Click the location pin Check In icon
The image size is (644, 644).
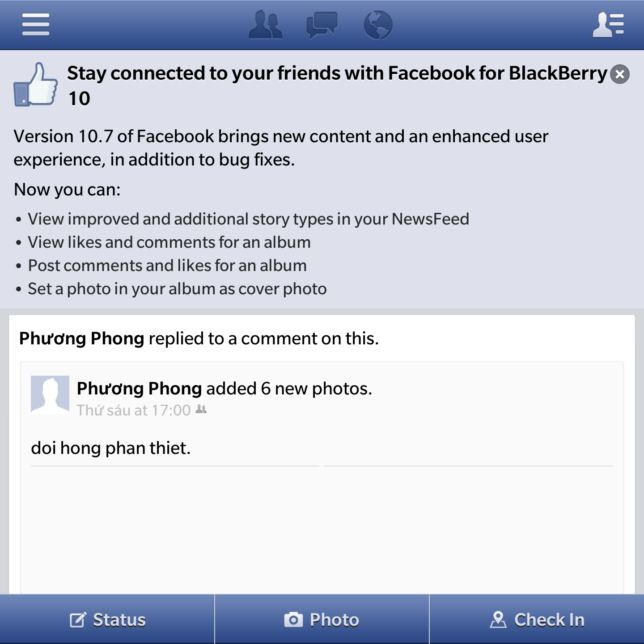[x=498, y=620]
